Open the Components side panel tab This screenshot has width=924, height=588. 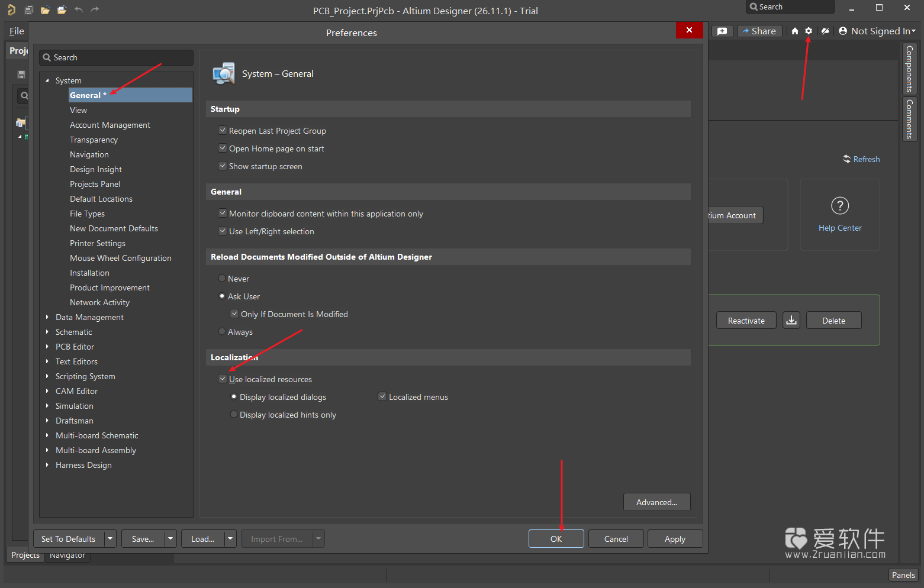(x=909, y=69)
